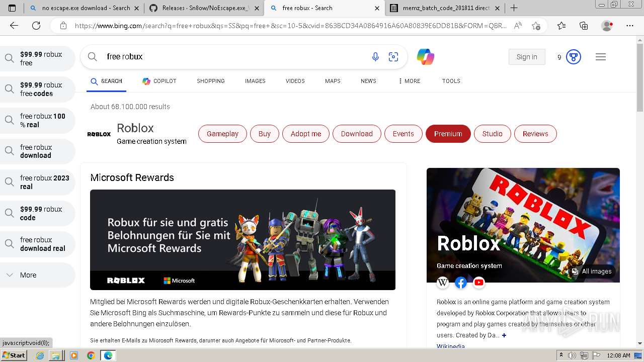Image resolution: width=644 pixels, height=362 pixels.
Task: Switch to Sn8ow/NoEscape.exe GitHub tab
Action: click(x=204, y=8)
